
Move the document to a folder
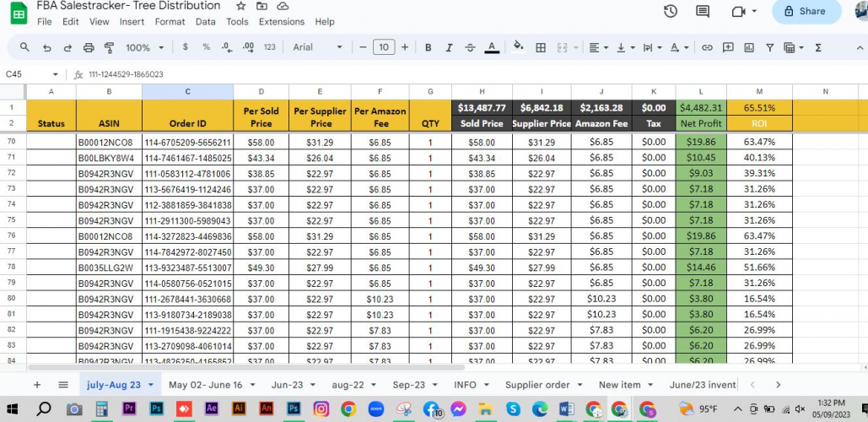tap(261, 6)
